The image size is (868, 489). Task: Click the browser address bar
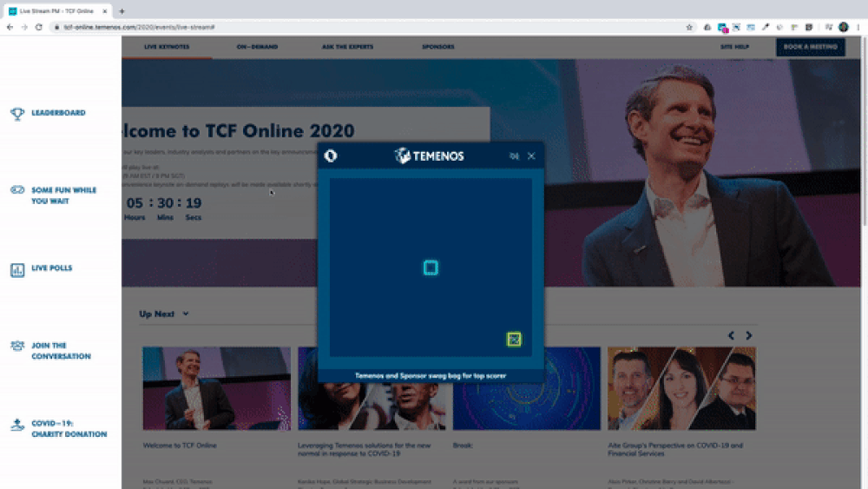(347, 27)
